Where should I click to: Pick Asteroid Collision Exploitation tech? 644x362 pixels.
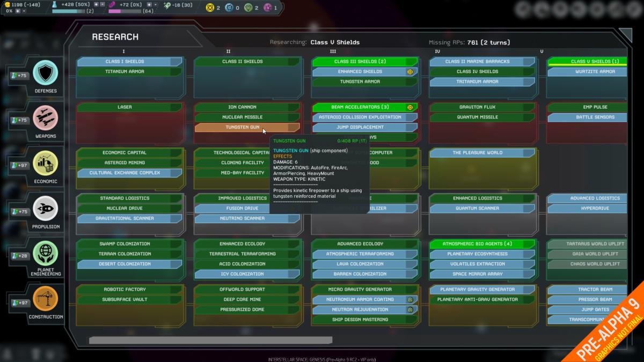point(365,117)
